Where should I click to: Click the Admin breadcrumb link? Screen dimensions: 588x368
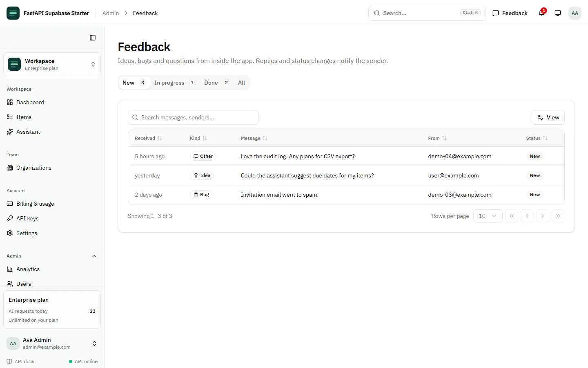coord(111,13)
